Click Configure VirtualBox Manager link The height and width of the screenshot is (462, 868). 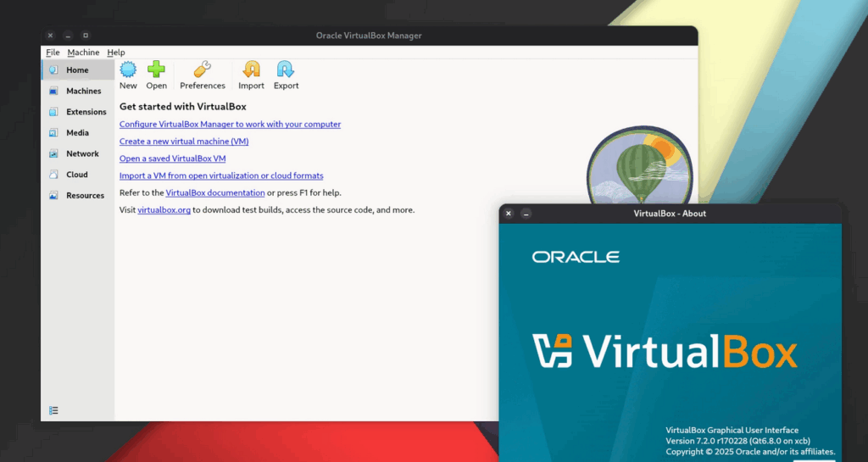[230, 124]
